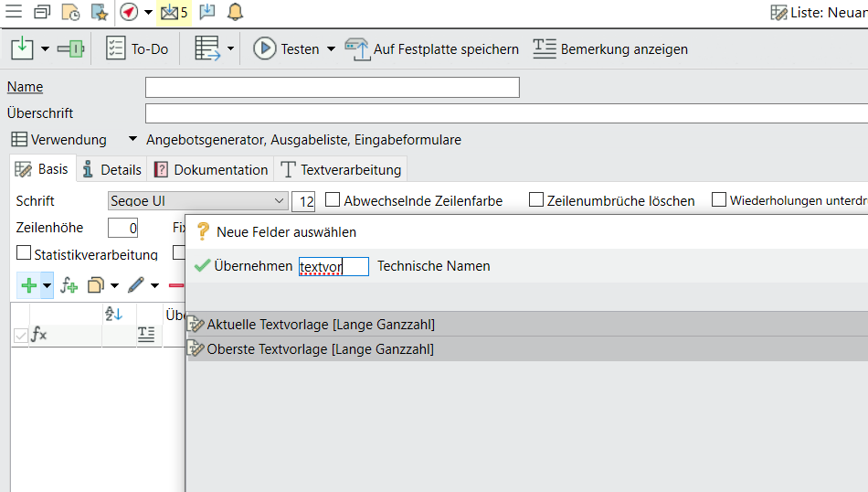Image resolution: width=868 pixels, height=492 pixels.
Task: Expand the Testen dropdown arrow
Action: tap(331, 49)
